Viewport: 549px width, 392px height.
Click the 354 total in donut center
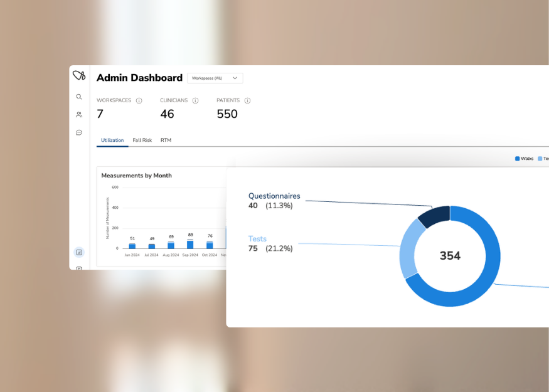(x=450, y=256)
